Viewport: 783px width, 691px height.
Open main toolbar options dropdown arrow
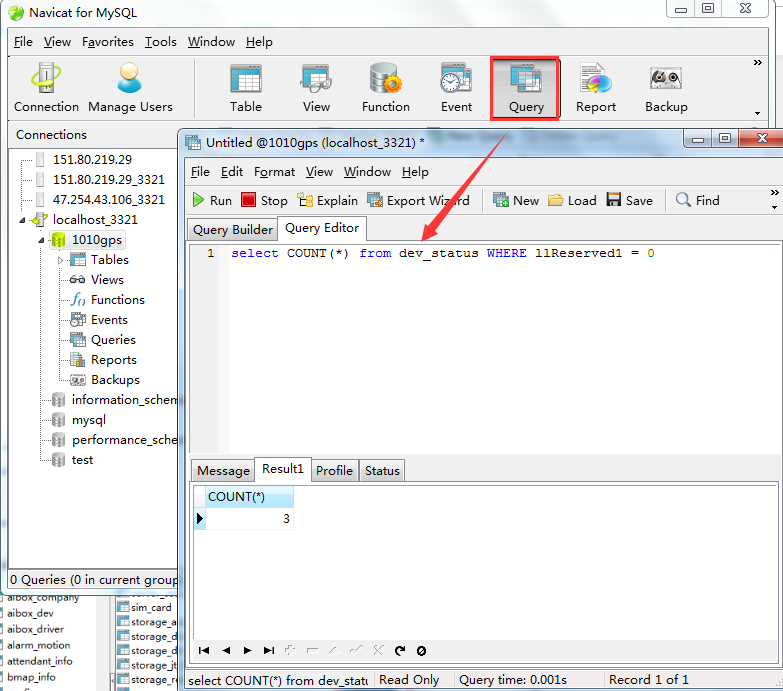[758, 113]
